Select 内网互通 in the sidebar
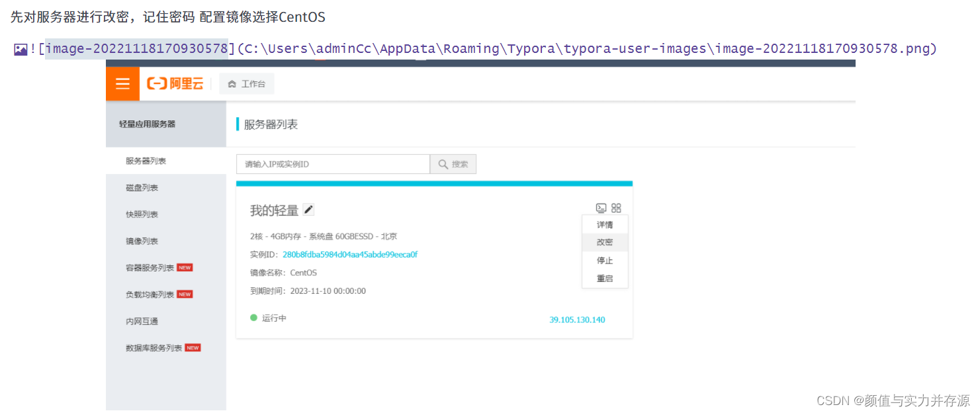 166,321
